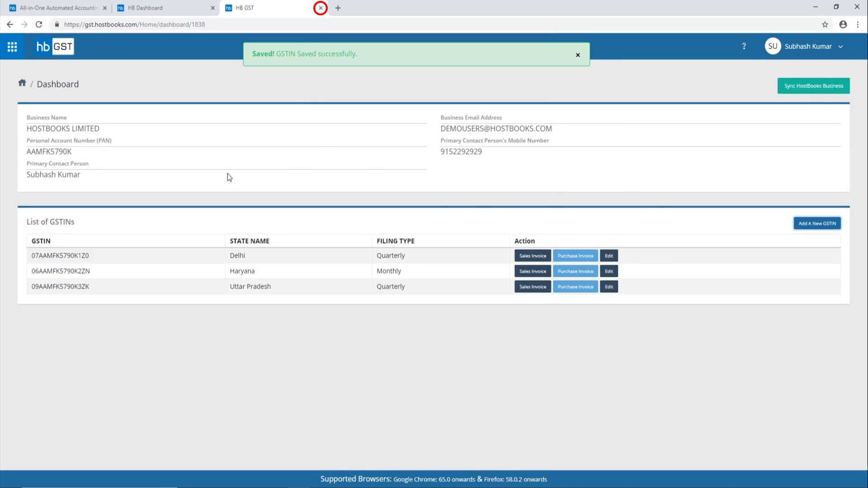
Task: Click the Dashboard breadcrumb text
Action: click(x=58, y=84)
